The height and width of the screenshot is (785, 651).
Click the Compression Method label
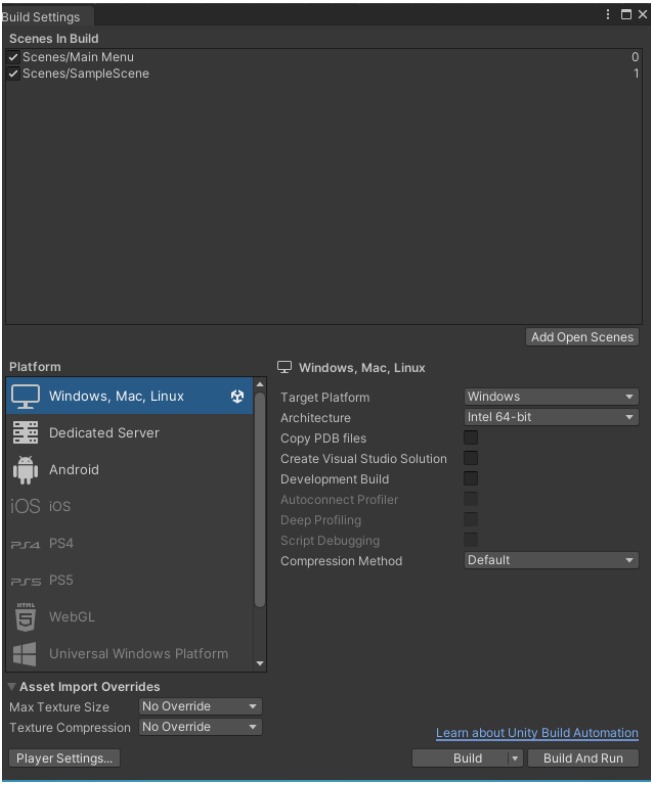pos(341,561)
